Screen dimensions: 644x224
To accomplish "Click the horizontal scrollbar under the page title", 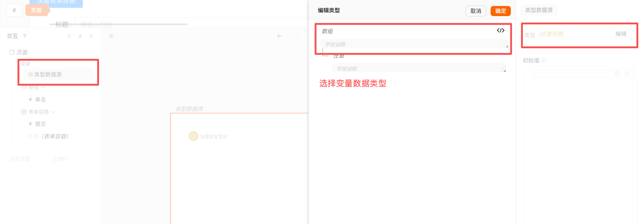I will point(118,24).
